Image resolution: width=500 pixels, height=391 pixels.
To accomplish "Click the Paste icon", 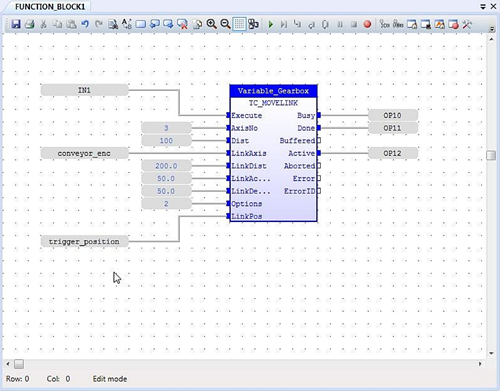I will click(x=71, y=24).
